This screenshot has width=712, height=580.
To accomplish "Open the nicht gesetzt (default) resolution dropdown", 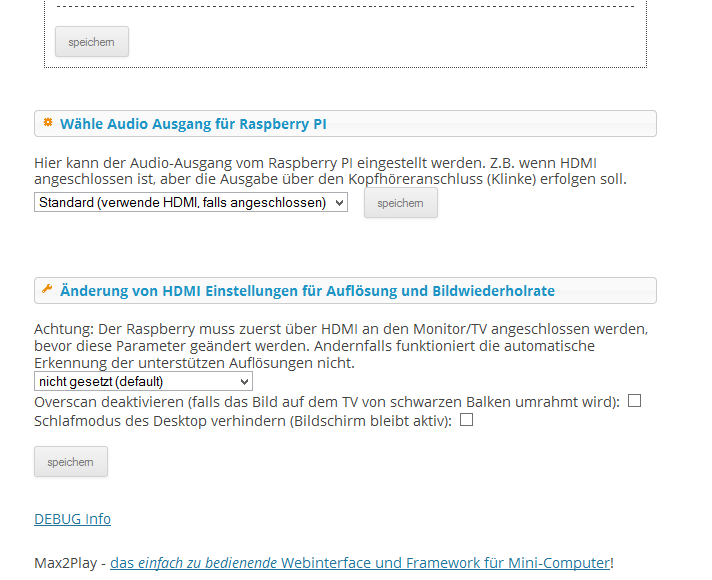I will [143, 382].
